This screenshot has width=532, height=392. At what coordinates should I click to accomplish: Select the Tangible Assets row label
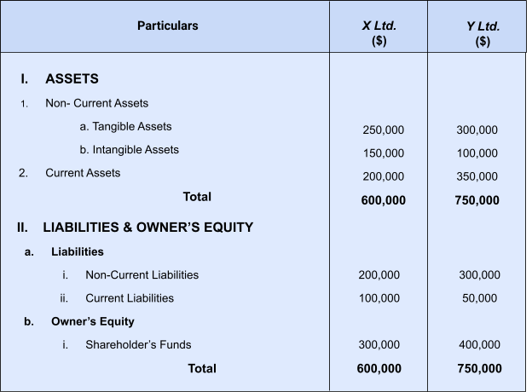tap(125, 126)
